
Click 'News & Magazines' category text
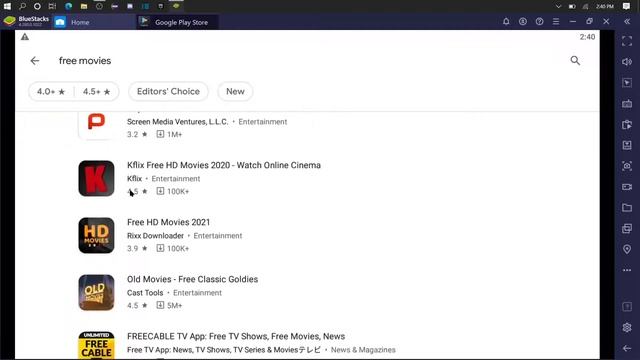[x=363, y=350]
